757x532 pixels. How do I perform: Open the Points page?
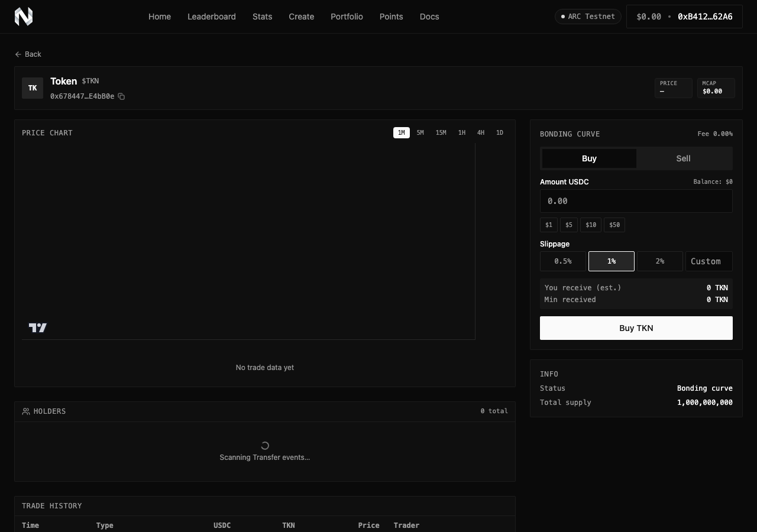pyautogui.click(x=391, y=17)
